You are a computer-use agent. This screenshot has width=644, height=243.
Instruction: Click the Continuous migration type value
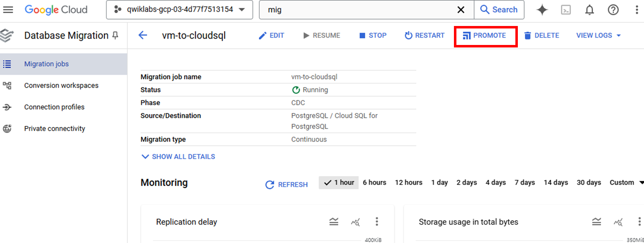tap(309, 139)
